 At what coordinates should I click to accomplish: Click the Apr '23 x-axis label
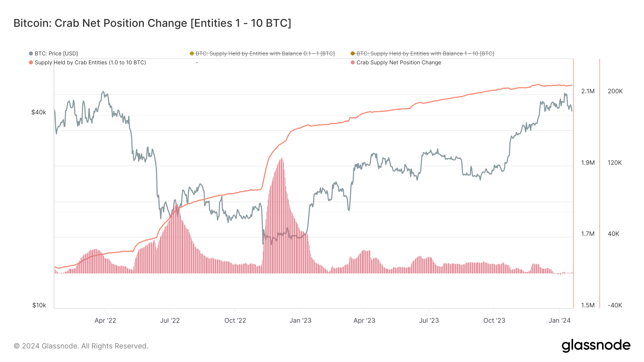[x=364, y=321]
